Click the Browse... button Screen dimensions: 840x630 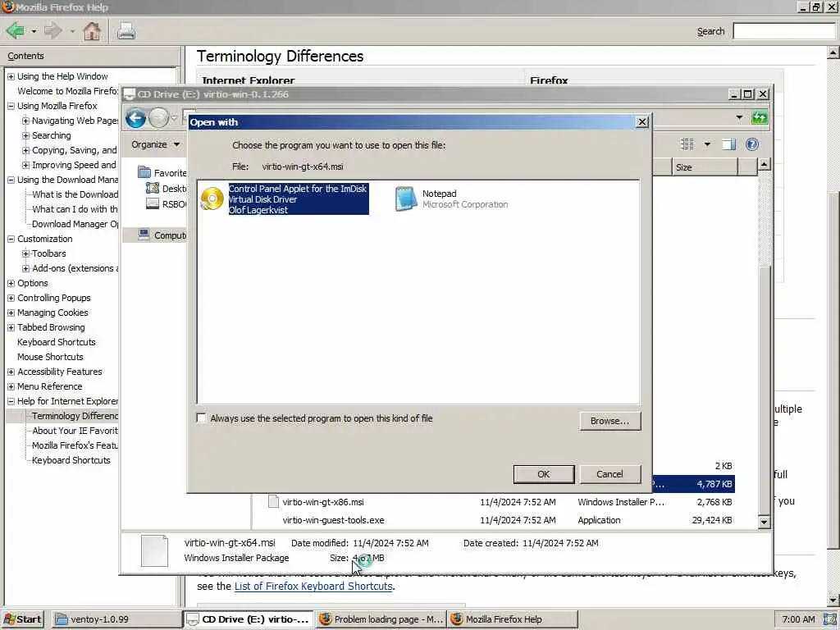click(x=609, y=421)
